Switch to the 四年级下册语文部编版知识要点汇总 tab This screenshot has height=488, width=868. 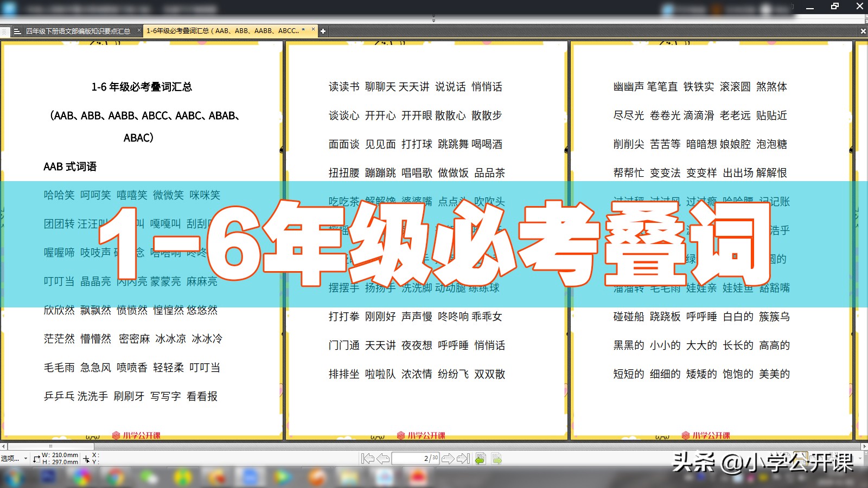(x=78, y=31)
